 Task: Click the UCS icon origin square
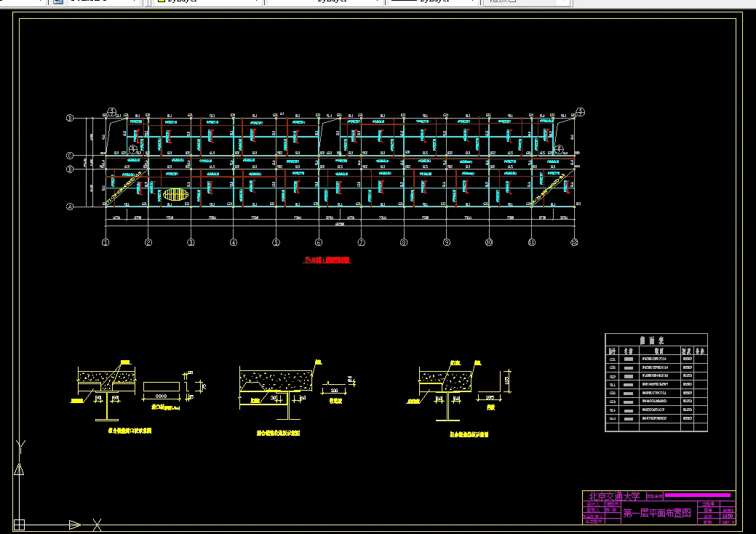(20, 525)
